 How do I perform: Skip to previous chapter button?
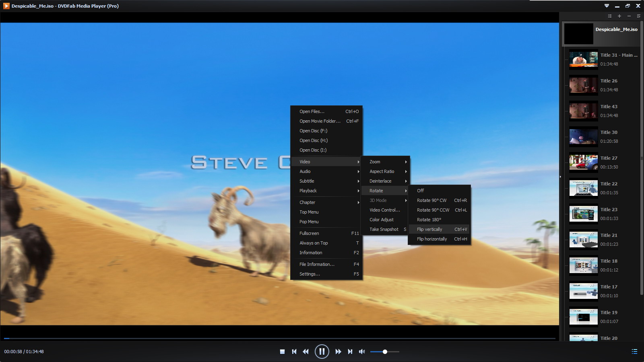click(294, 352)
